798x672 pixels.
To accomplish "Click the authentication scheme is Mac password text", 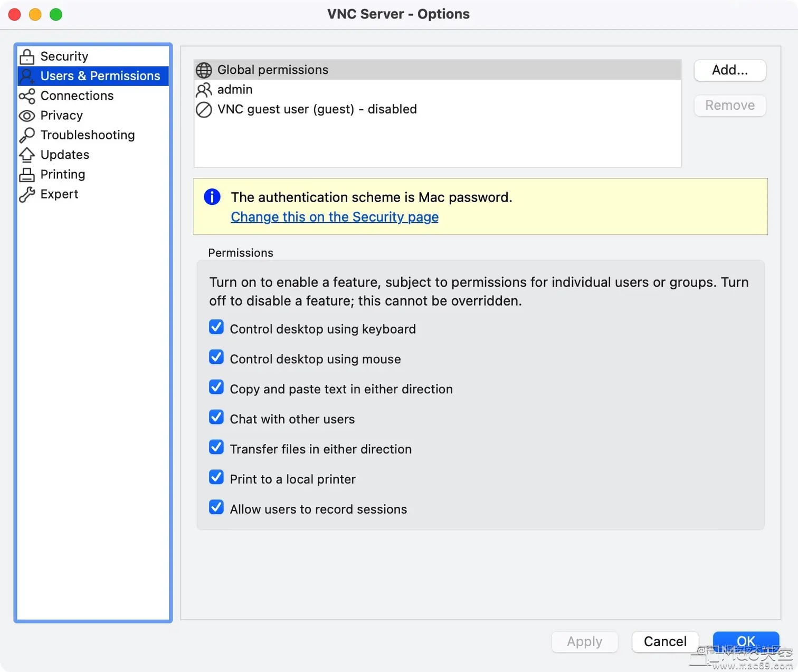I will (x=372, y=197).
